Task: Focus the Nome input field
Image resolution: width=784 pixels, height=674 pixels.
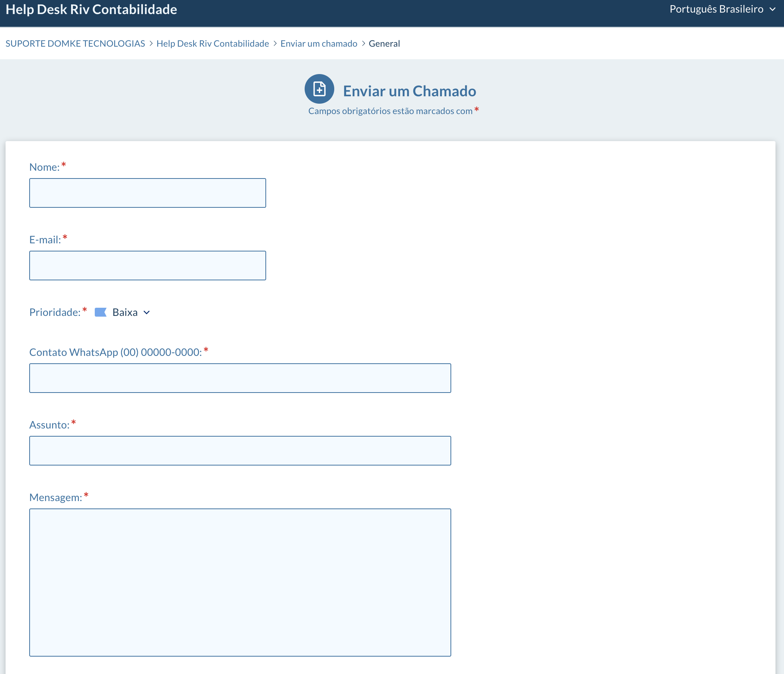Action: click(148, 193)
